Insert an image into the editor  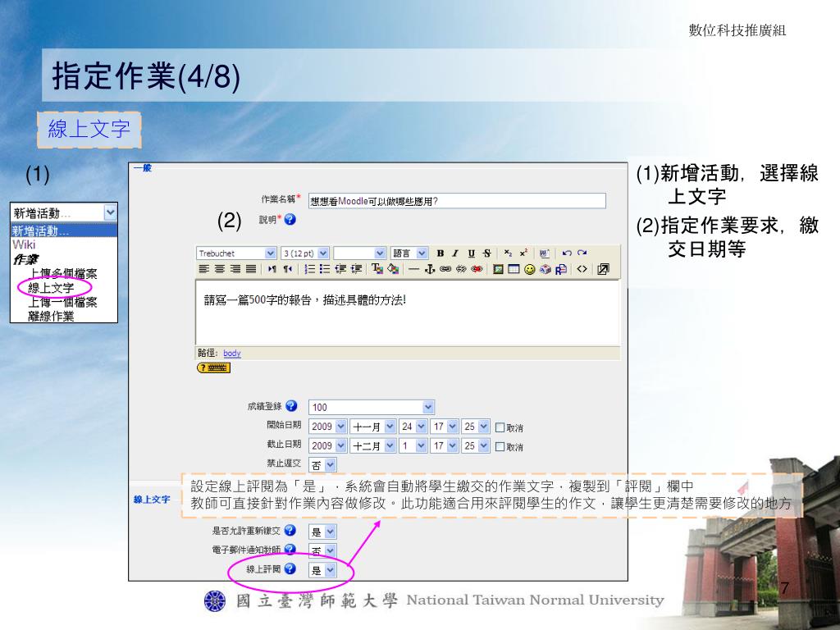coord(498,269)
